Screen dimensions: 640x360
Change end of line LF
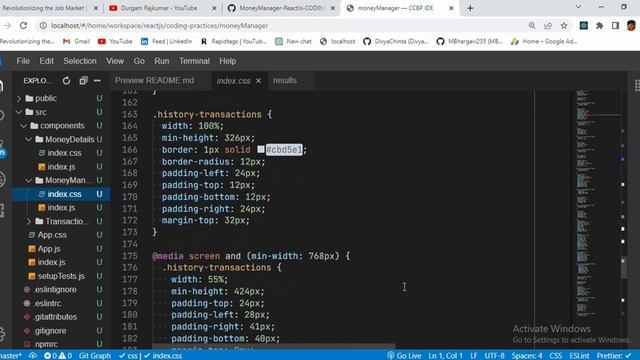(x=473, y=356)
